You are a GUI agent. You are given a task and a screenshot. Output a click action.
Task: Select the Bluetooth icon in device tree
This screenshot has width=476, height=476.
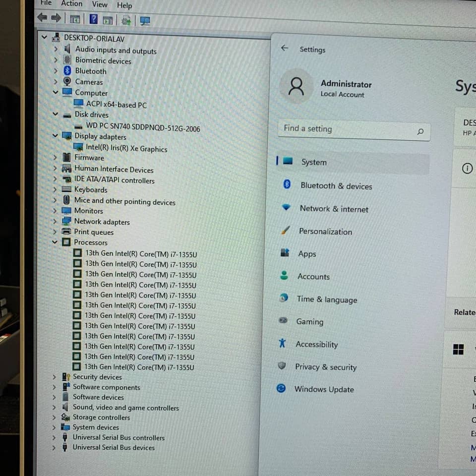(x=67, y=70)
